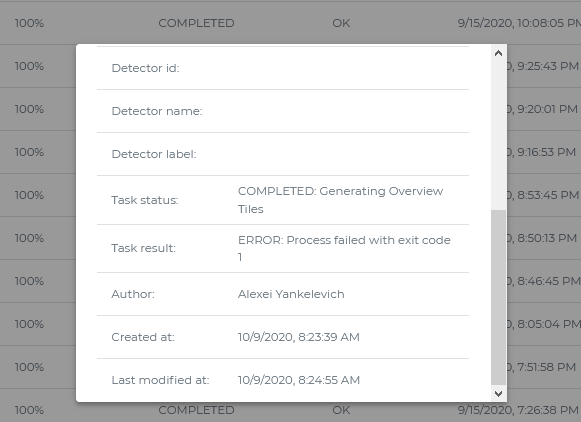Click the scrollbar track above the thumb

tap(498, 135)
